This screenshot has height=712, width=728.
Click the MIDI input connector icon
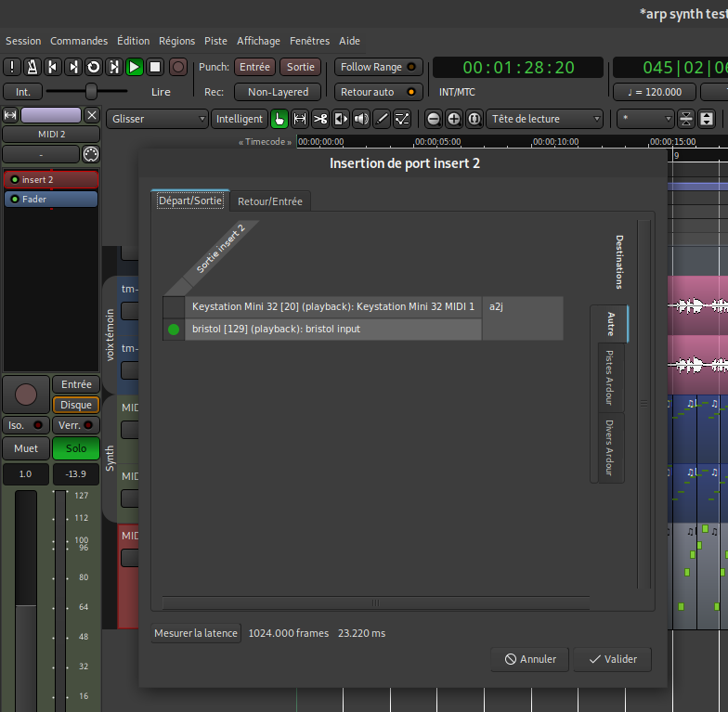tap(90, 154)
